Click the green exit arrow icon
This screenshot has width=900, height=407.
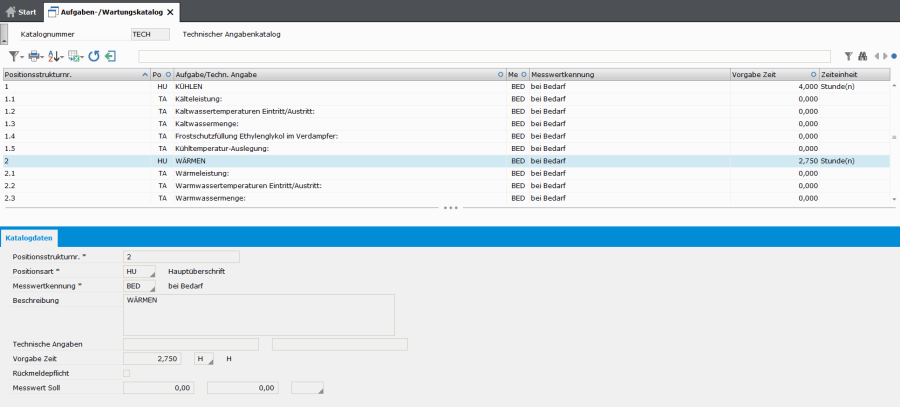[x=111, y=56]
